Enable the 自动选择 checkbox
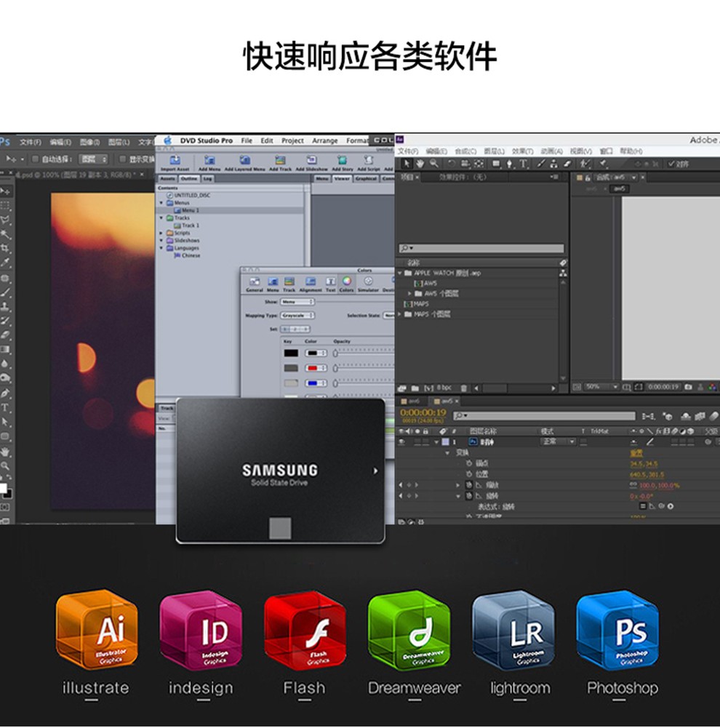This screenshot has height=728, width=720. click(x=35, y=159)
